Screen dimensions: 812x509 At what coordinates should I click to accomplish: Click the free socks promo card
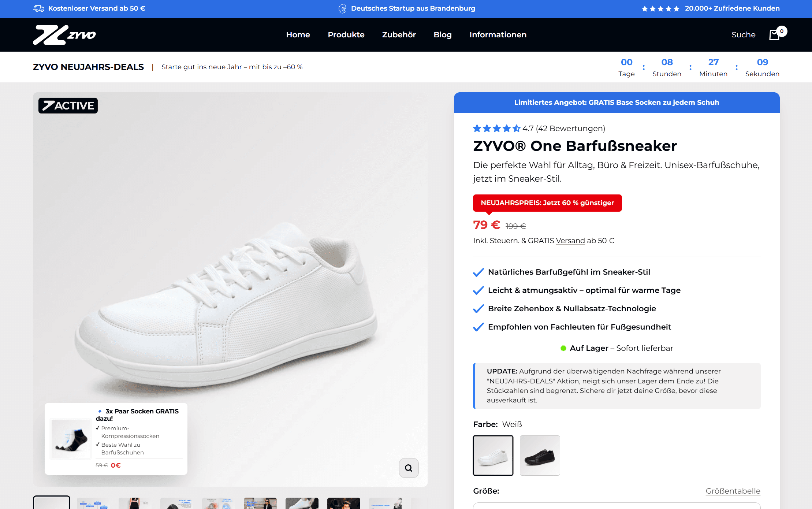coord(116,438)
